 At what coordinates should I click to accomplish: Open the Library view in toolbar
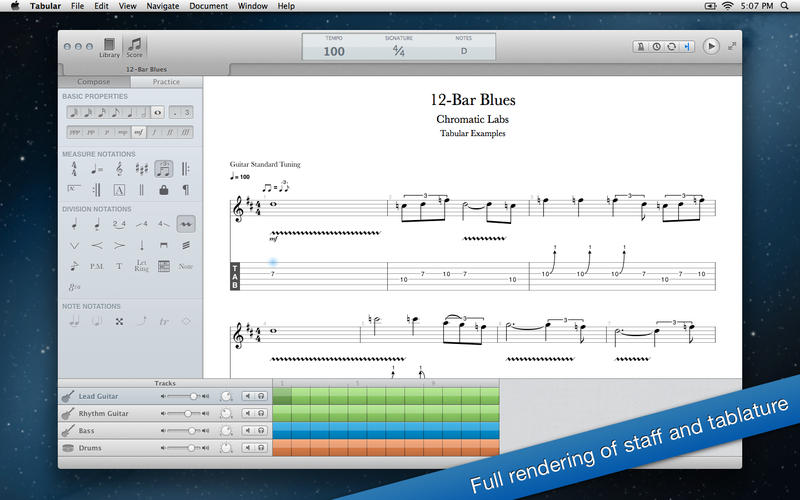(109, 47)
